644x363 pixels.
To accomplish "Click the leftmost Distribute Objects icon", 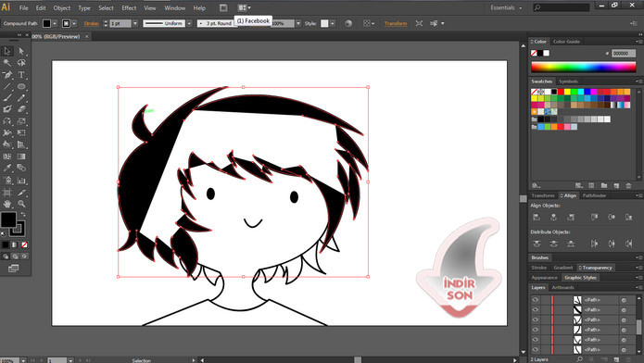I will pos(537,244).
